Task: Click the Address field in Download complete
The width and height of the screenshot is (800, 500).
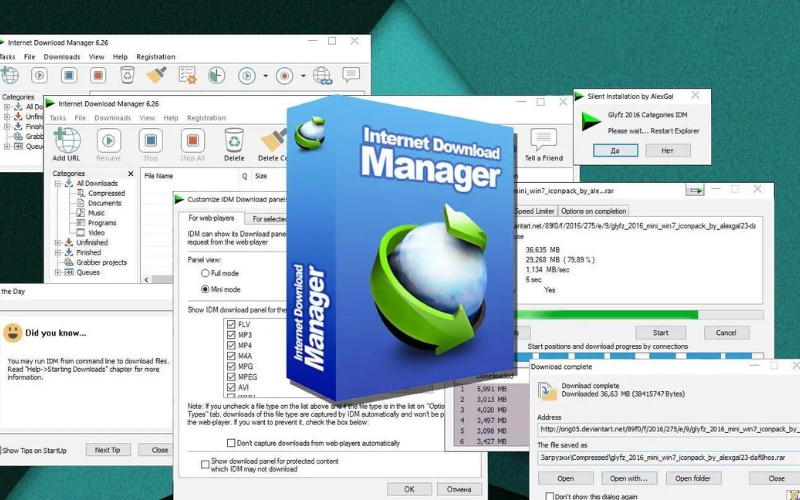Action: click(669, 430)
